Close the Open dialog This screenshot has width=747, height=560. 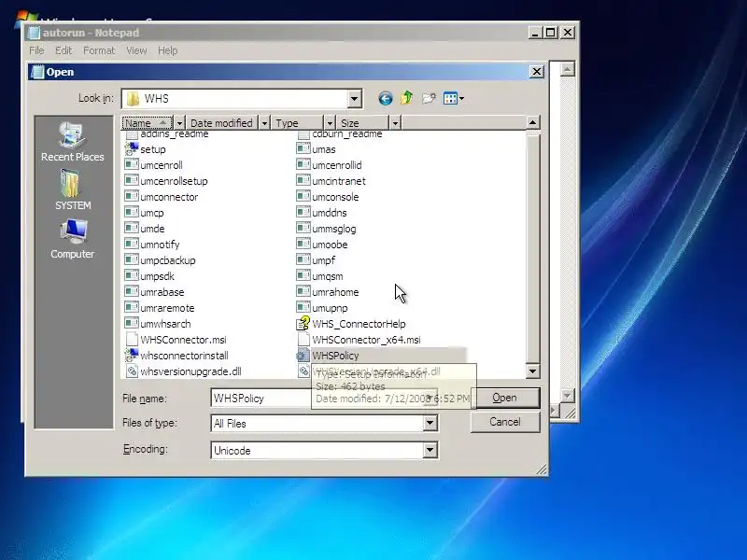(536, 72)
